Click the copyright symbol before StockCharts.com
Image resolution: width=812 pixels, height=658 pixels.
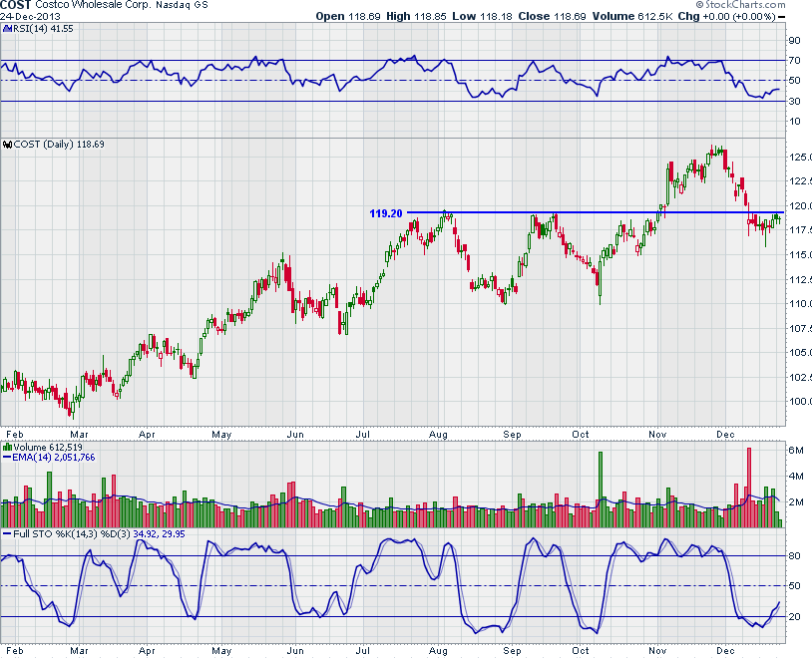pyautogui.click(x=699, y=5)
